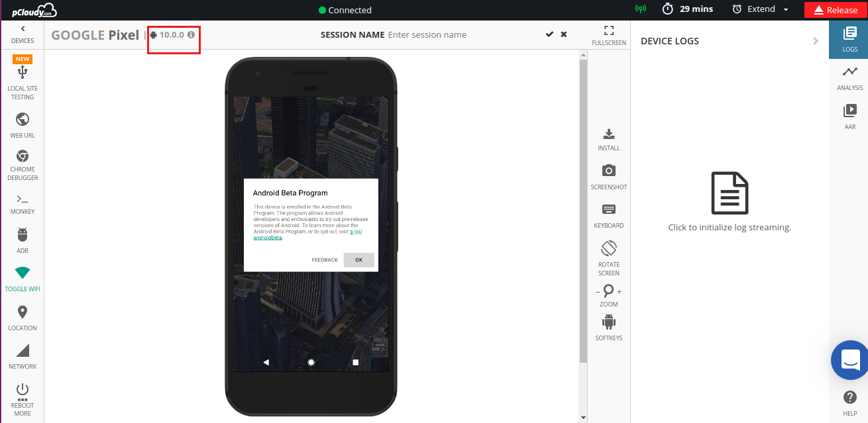This screenshot has width=868, height=423.
Task: Open the chat support bubble
Action: click(849, 360)
